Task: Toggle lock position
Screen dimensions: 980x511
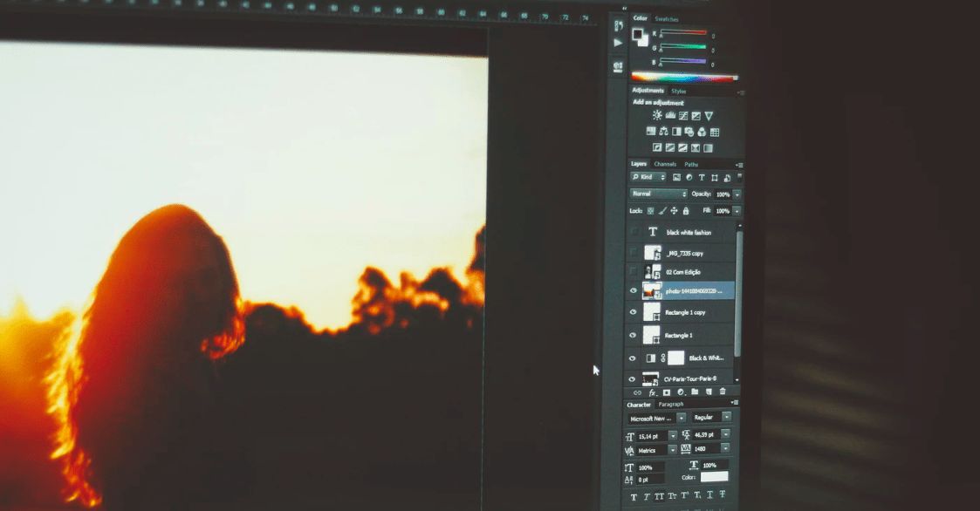Action: coord(674,211)
